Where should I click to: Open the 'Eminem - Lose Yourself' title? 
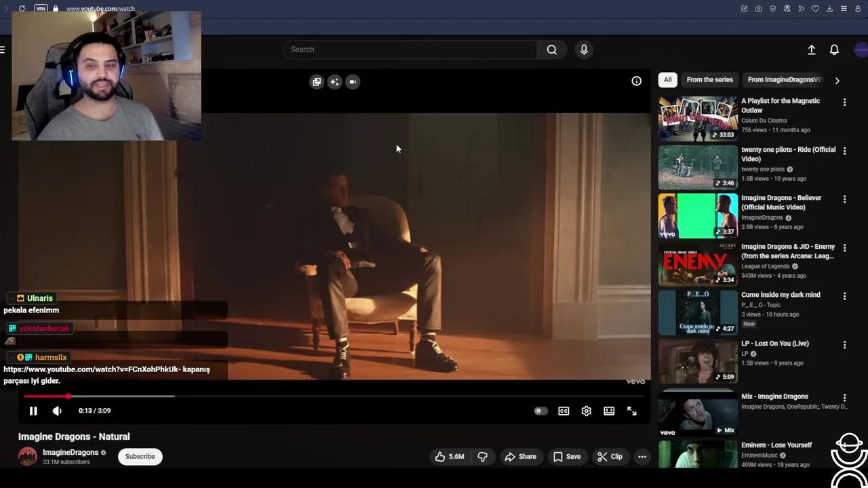(776, 445)
